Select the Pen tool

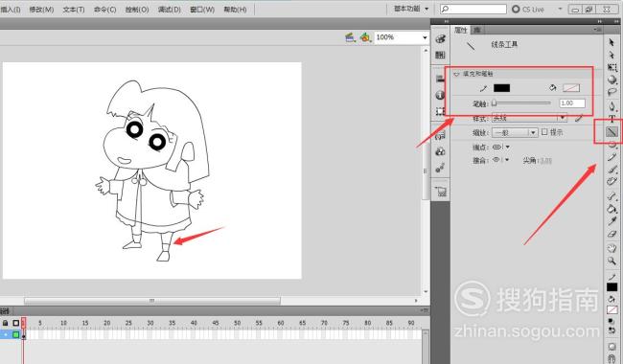(x=611, y=106)
